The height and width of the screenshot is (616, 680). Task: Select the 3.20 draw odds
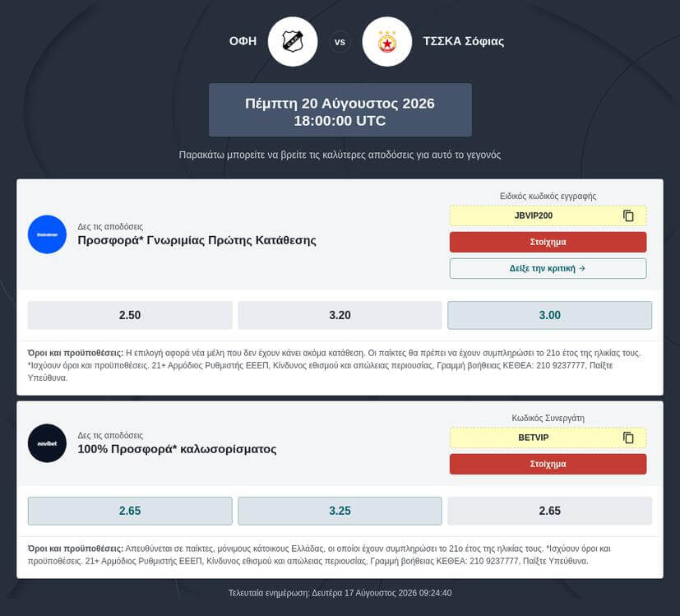[x=340, y=315]
